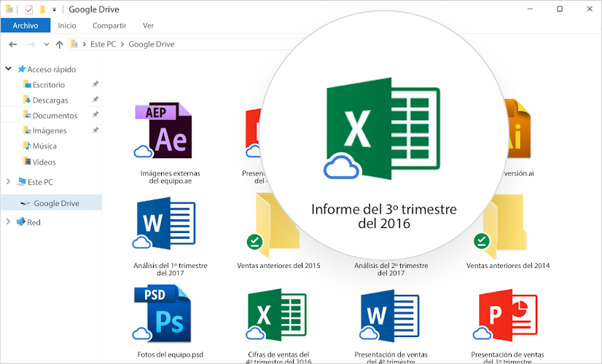Open the After Effects file Imágenes externas del equipo.ae

coord(163,130)
